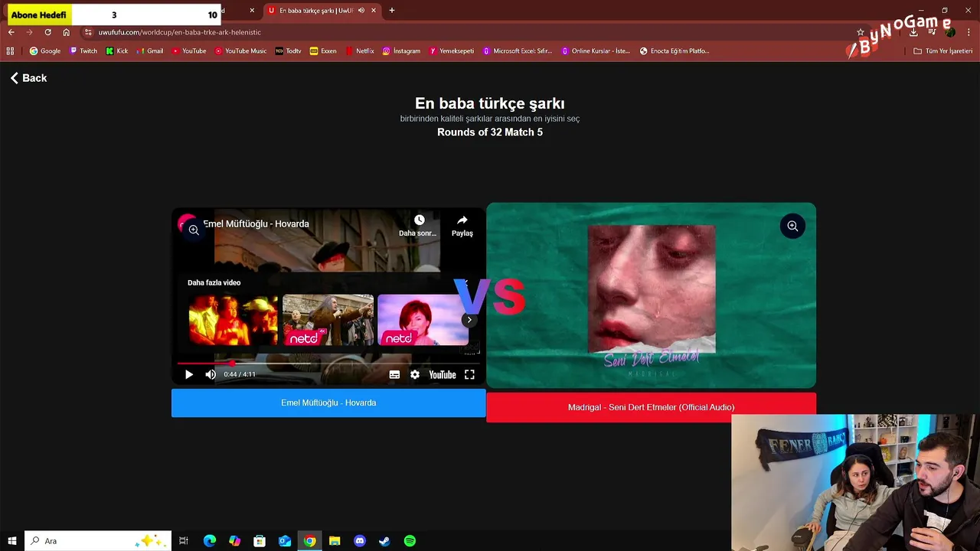Open the Gmail bookmark

(150, 51)
